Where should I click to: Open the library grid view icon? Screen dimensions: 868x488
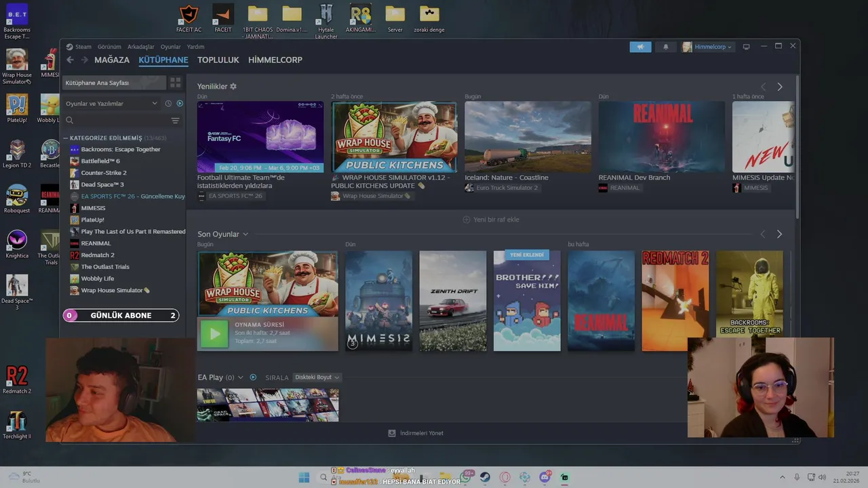[x=175, y=83]
